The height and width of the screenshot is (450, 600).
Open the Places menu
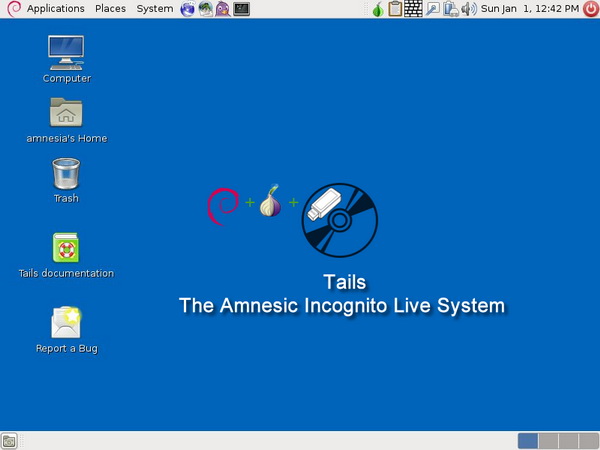[x=110, y=9]
